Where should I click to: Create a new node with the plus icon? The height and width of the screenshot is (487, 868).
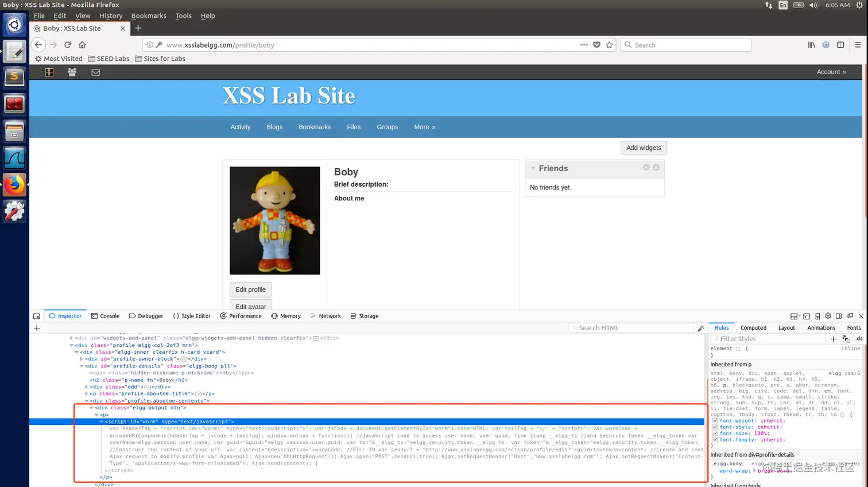pyautogui.click(x=37, y=328)
